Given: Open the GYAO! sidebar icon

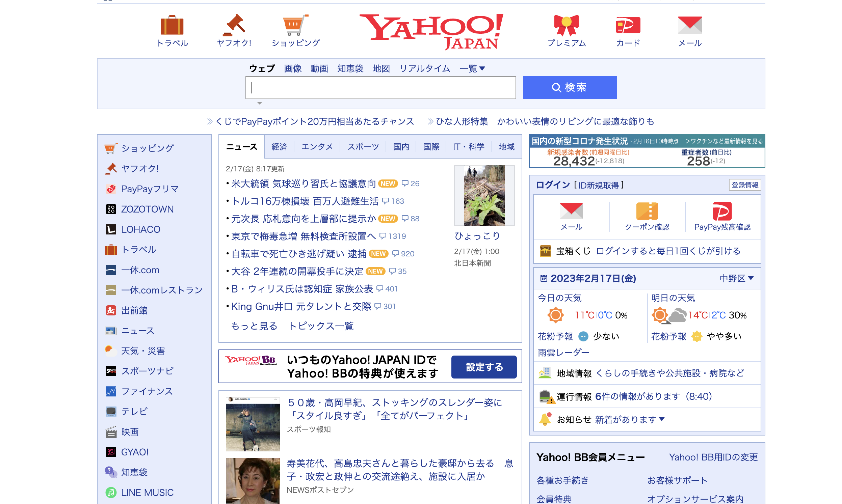Looking at the screenshot, I should [111, 452].
